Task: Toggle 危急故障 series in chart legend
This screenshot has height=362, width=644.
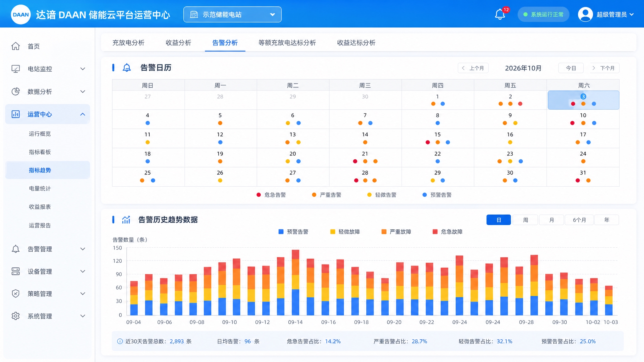Action: coord(447,232)
